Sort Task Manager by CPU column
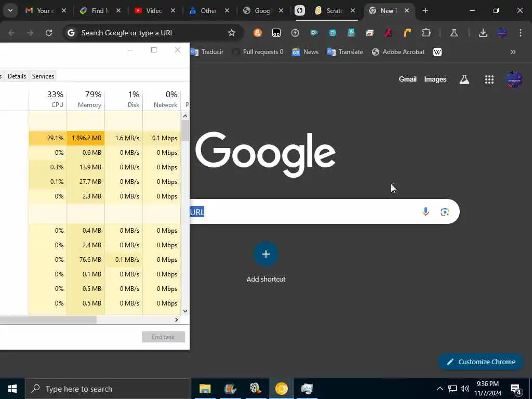Image resolution: width=532 pixels, height=399 pixels. pyautogui.click(x=48, y=99)
